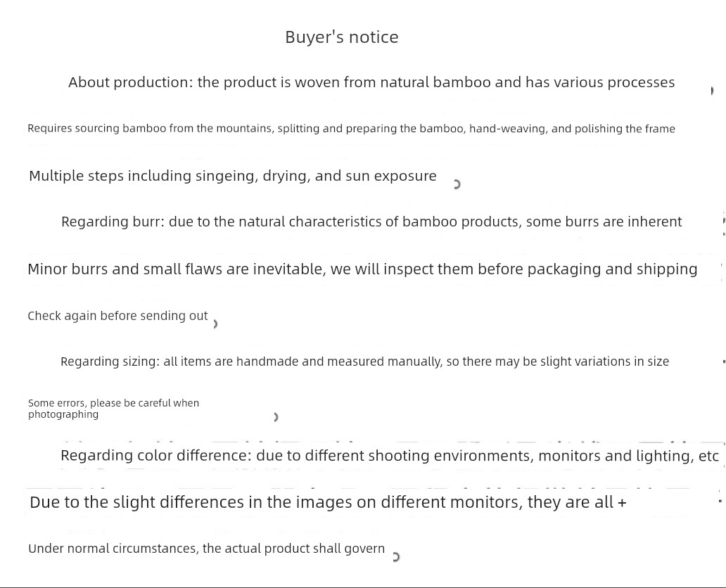Click the plus sign after "they are all"

tap(623, 503)
